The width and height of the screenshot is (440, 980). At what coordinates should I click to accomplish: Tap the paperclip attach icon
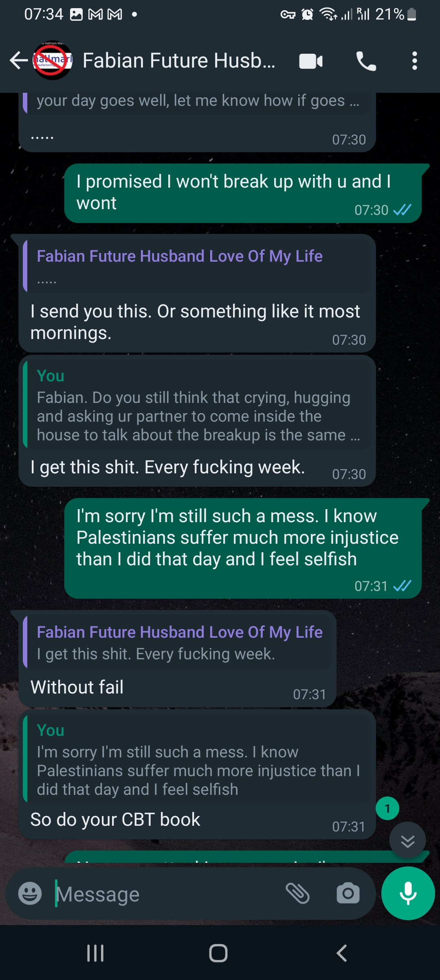point(298,894)
